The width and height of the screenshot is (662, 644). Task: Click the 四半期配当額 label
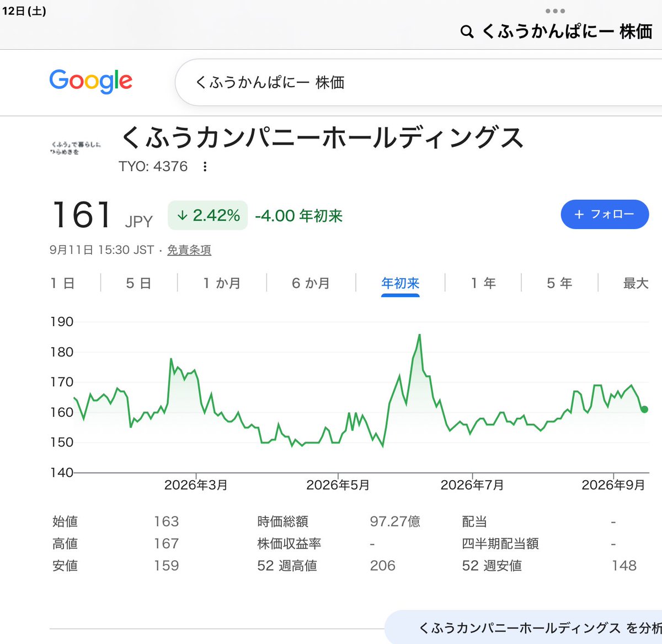click(x=500, y=544)
